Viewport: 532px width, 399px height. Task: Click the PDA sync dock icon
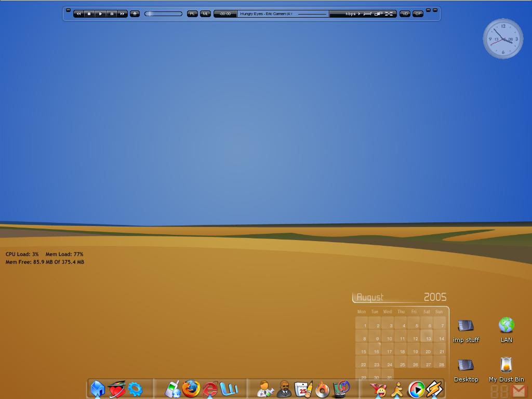click(341, 389)
